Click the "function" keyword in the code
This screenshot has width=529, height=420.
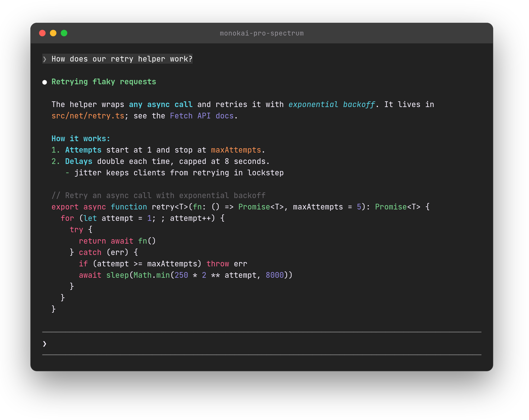point(129,207)
